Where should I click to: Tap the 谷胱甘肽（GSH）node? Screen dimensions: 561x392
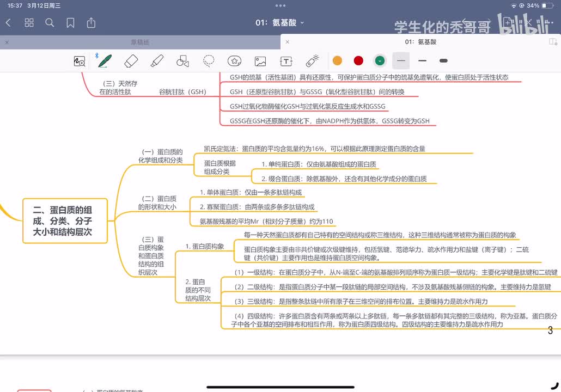182,92
